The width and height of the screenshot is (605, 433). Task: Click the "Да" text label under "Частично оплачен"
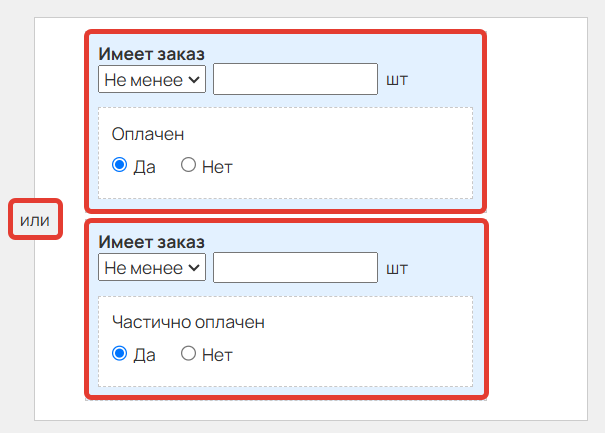(x=145, y=355)
